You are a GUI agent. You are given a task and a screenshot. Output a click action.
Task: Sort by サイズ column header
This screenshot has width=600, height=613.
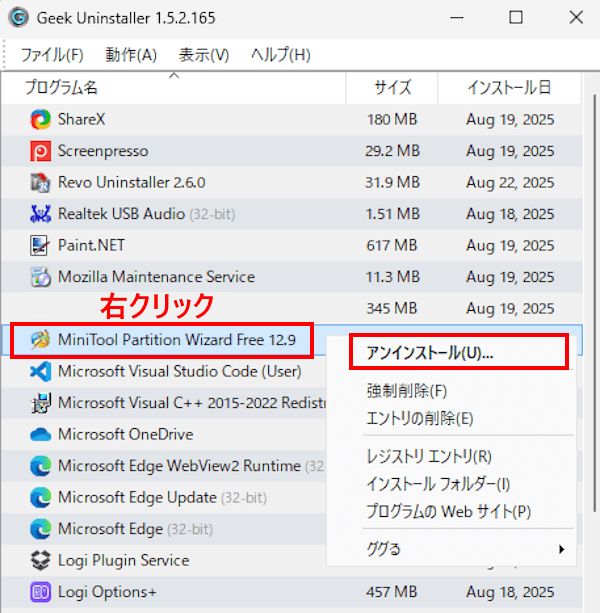392,88
